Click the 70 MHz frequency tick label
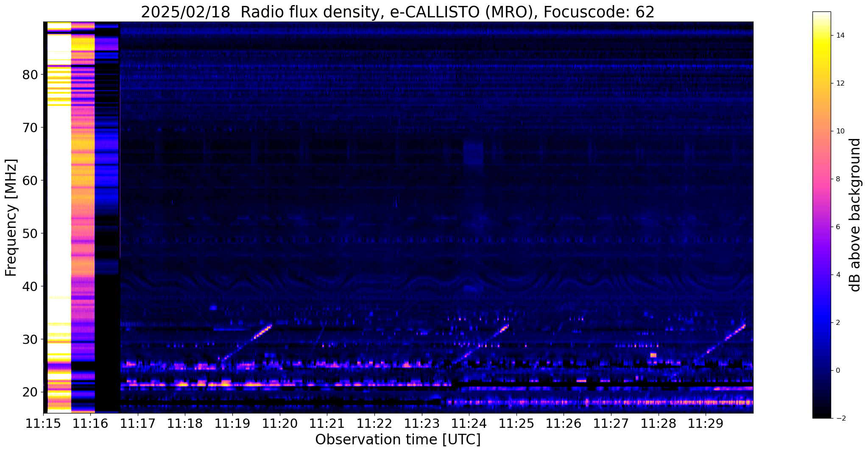The image size is (868, 452). pyautogui.click(x=30, y=128)
